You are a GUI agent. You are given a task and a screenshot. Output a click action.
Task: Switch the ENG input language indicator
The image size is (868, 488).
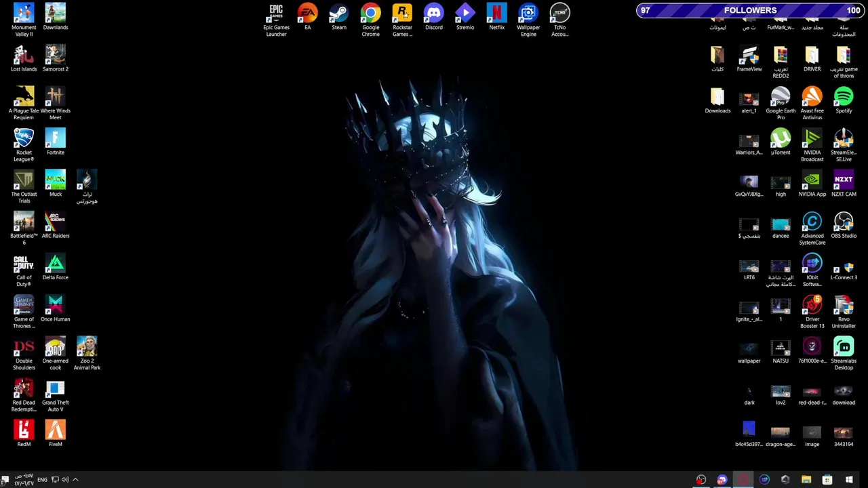pos(42,480)
